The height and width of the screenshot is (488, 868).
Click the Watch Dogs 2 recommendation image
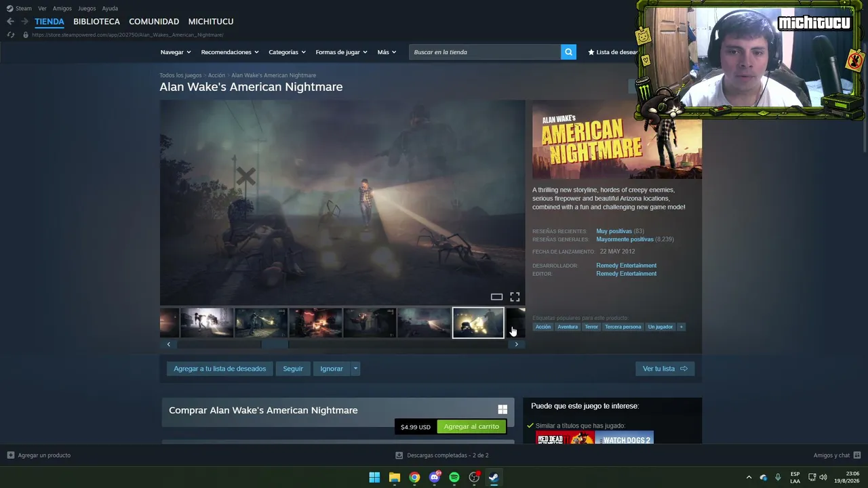pyautogui.click(x=624, y=438)
